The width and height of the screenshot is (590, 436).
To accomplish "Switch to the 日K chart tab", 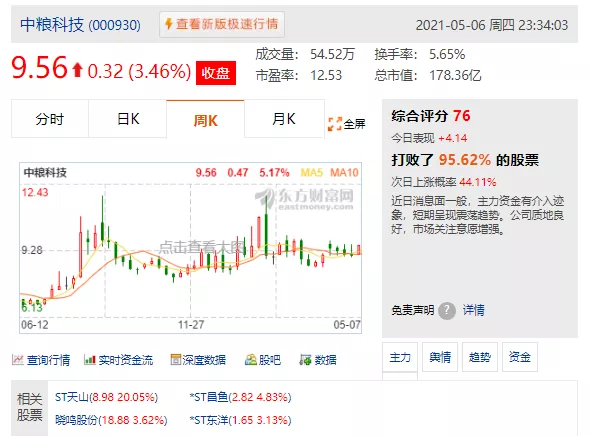I will (x=128, y=119).
